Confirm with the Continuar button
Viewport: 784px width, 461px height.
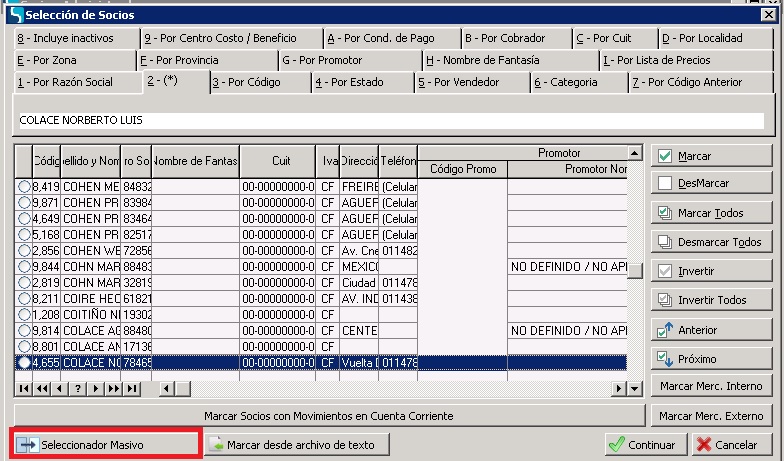coord(644,444)
